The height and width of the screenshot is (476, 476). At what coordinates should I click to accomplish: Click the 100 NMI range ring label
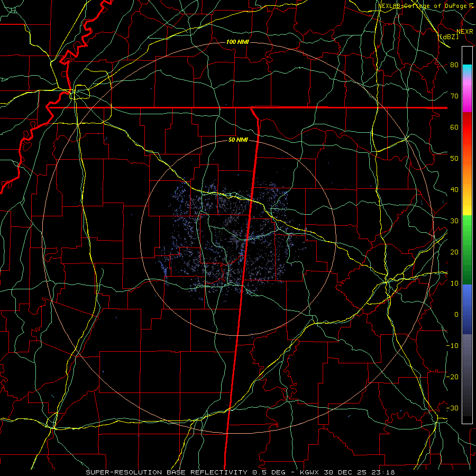pyautogui.click(x=237, y=42)
